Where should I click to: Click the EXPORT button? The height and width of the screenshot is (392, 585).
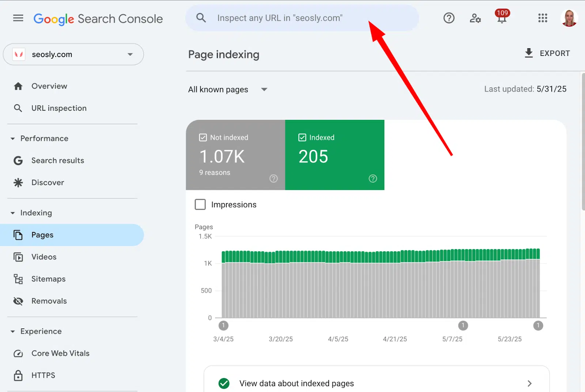click(x=547, y=53)
